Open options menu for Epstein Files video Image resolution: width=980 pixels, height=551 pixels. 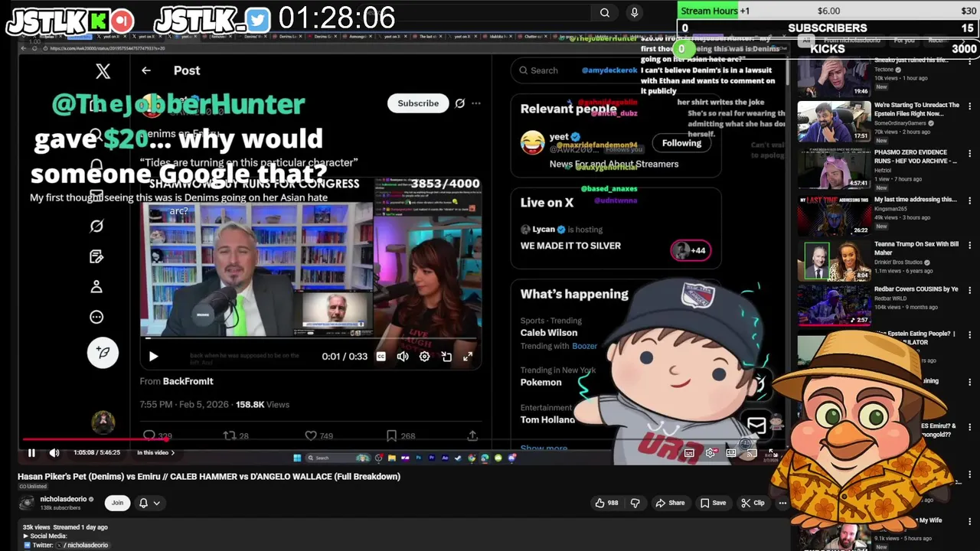tap(970, 107)
